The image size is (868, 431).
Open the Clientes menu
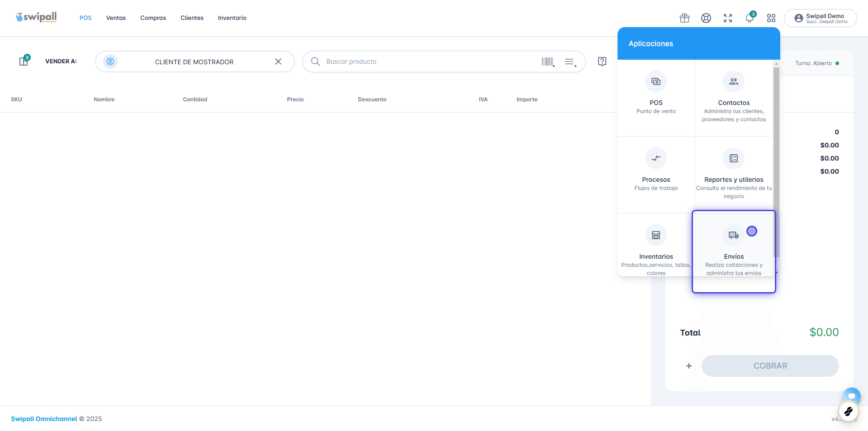click(x=192, y=18)
